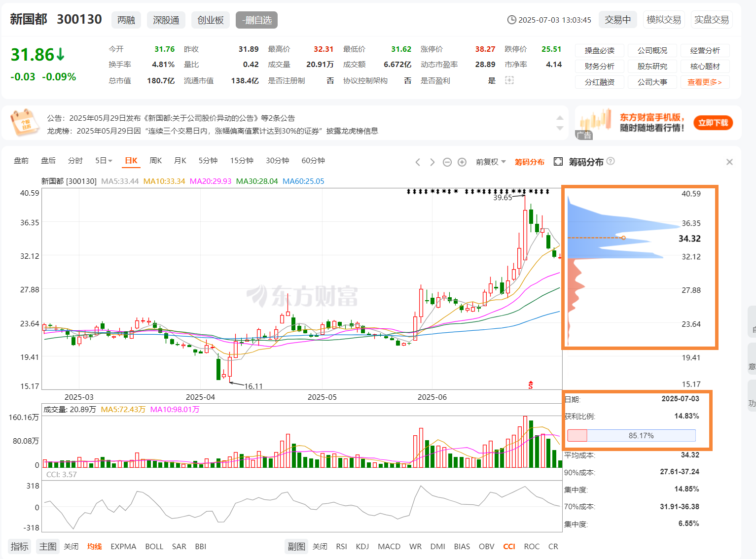Switch sub chart to RSI
Screen dimensions: 756x559
click(x=341, y=546)
